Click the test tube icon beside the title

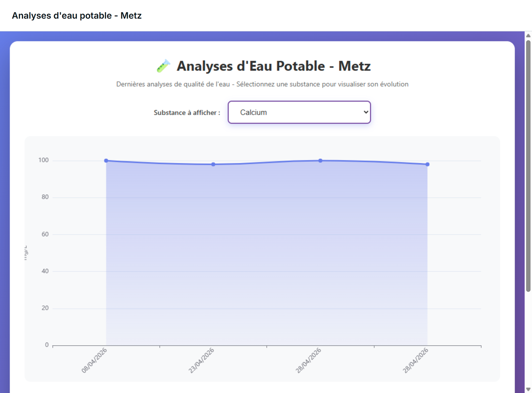[163, 66]
